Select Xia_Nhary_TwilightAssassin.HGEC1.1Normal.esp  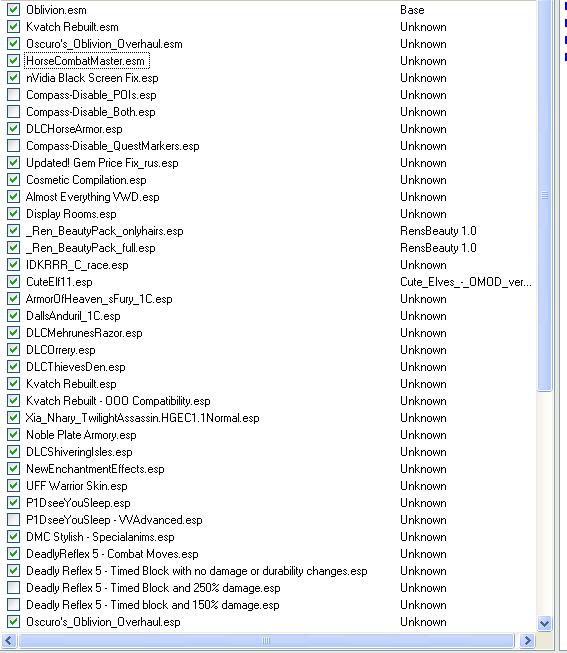point(142,418)
